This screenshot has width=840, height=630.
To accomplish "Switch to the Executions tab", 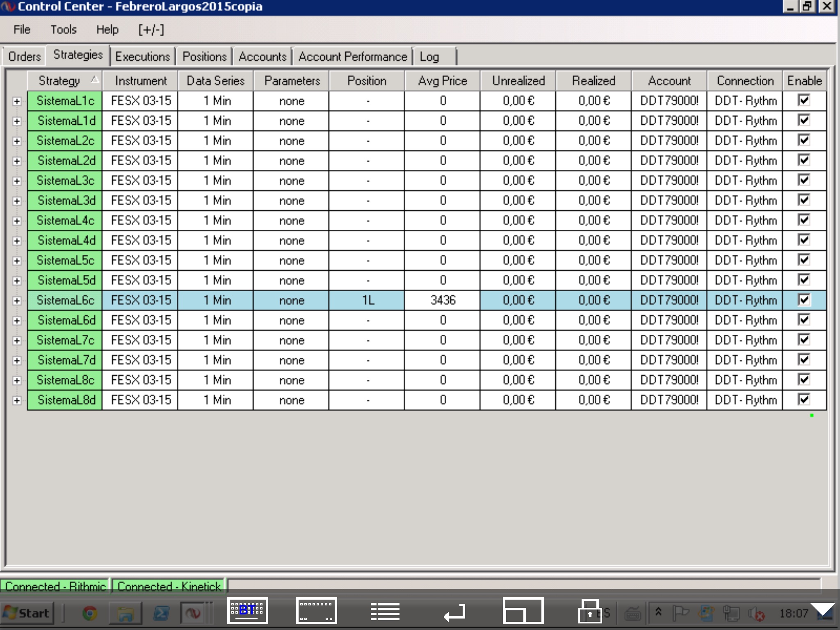I will 142,57.
